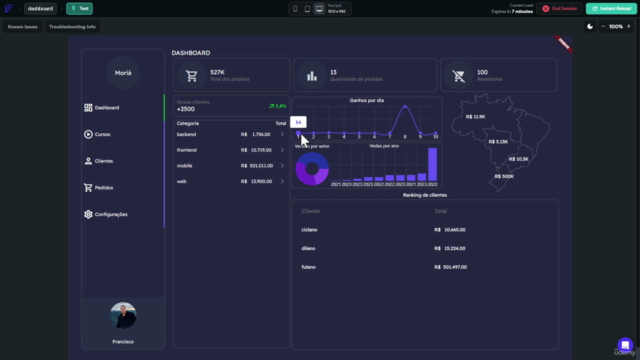Screen dimensions: 640x360
Task: Zoom in with the plus icon
Action: pyautogui.click(x=629, y=27)
